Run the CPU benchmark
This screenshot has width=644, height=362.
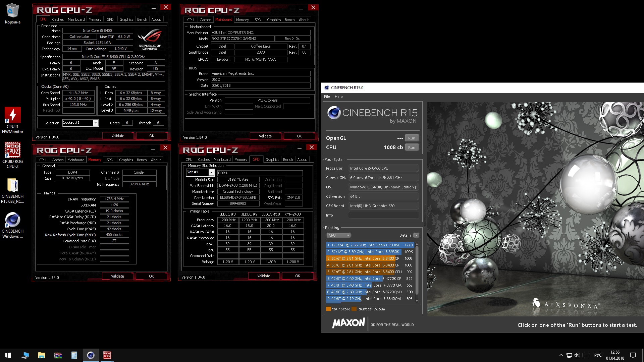412,147
